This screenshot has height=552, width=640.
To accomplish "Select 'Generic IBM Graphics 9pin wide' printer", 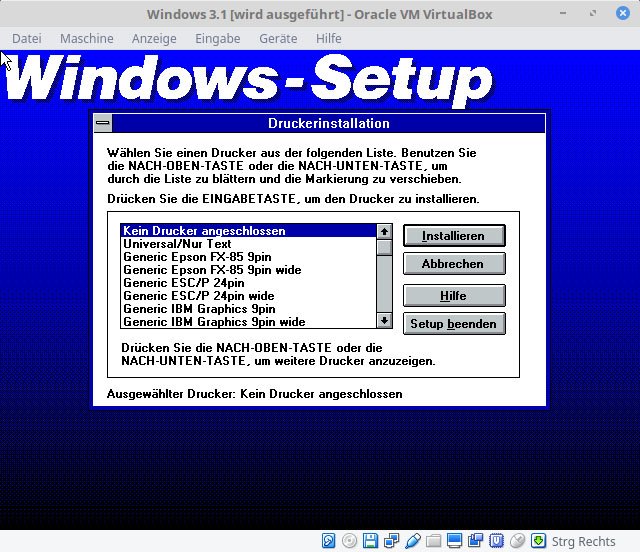I will point(249,322).
